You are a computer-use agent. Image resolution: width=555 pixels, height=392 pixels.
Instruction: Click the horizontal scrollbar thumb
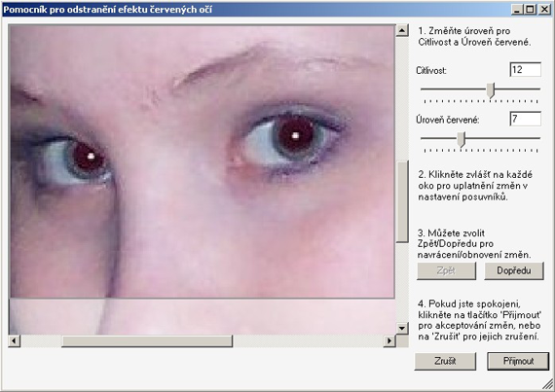(x=147, y=341)
